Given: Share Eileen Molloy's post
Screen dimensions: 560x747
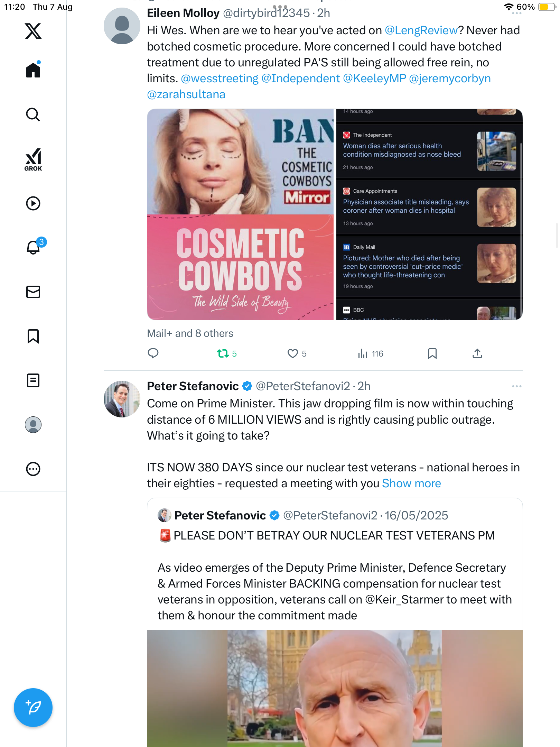Looking at the screenshot, I should tap(477, 353).
